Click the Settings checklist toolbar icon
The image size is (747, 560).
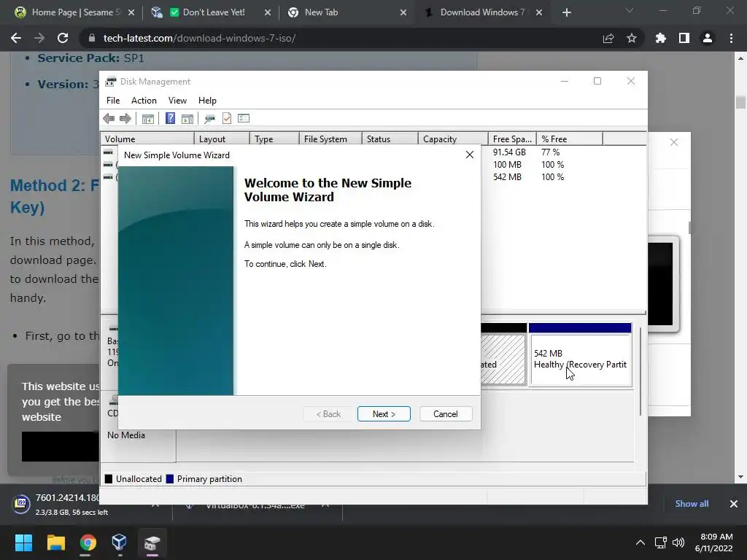[244, 118]
